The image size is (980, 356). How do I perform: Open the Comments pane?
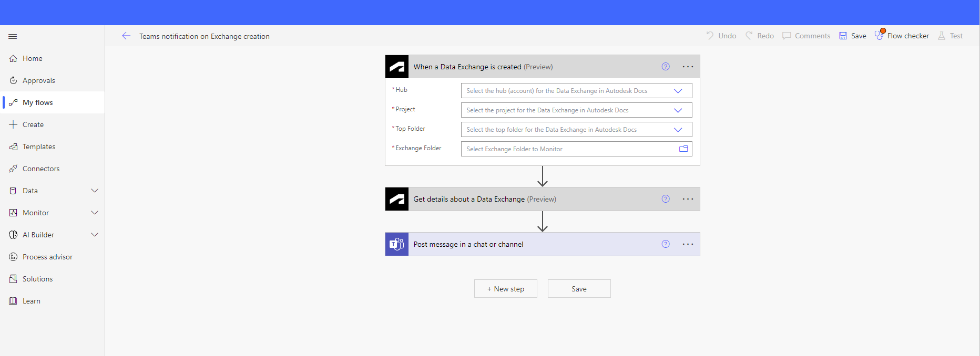[807, 36]
